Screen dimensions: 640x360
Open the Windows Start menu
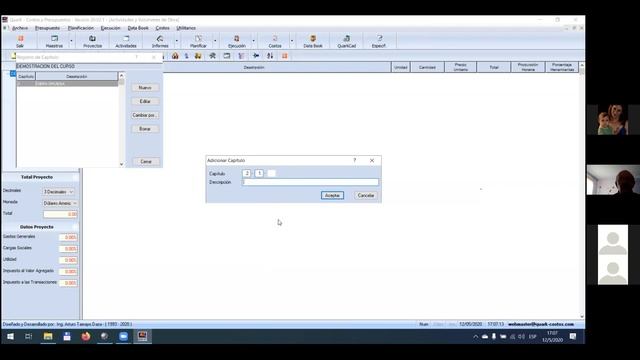click(x=11, y=336)
